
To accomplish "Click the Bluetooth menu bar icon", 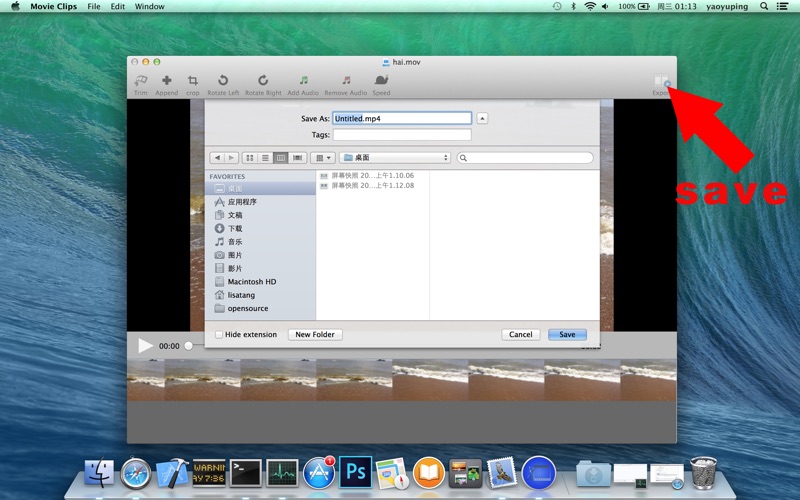I will pos(573,6).
